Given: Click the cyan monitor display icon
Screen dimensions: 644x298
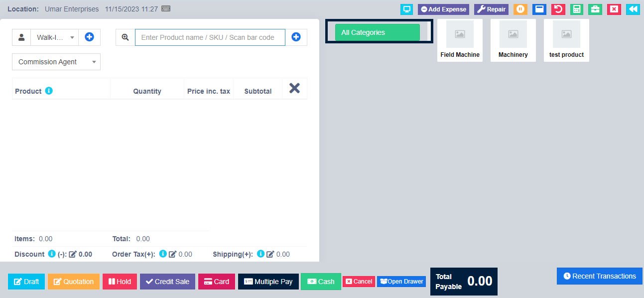Looking at the screenshot, I should coord(407,9).
